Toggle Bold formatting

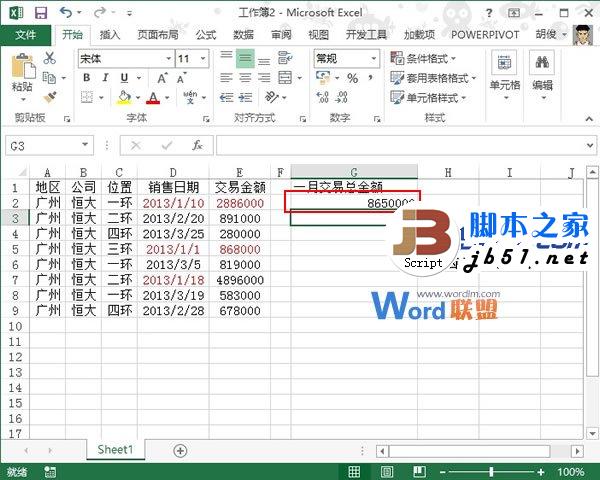pos(85,78)
